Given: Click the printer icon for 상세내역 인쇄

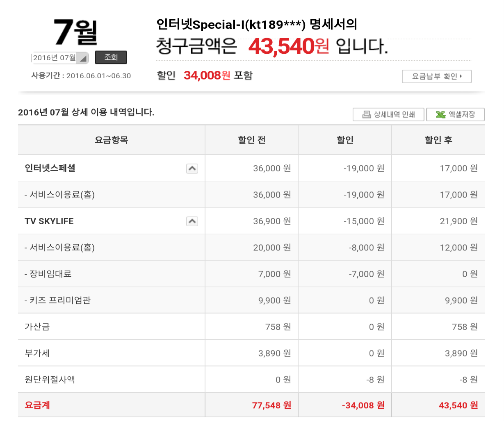Looking at the screenshot, I should [x=367, y=114].
